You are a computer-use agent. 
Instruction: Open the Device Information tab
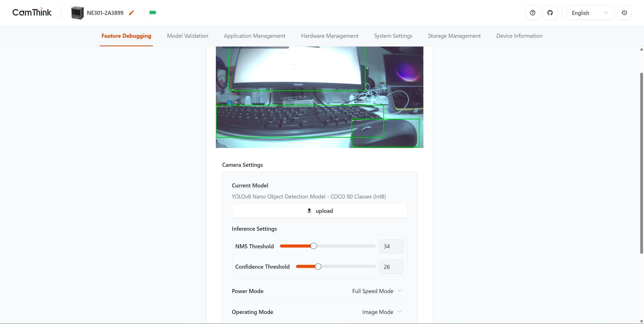click(519, 36)
